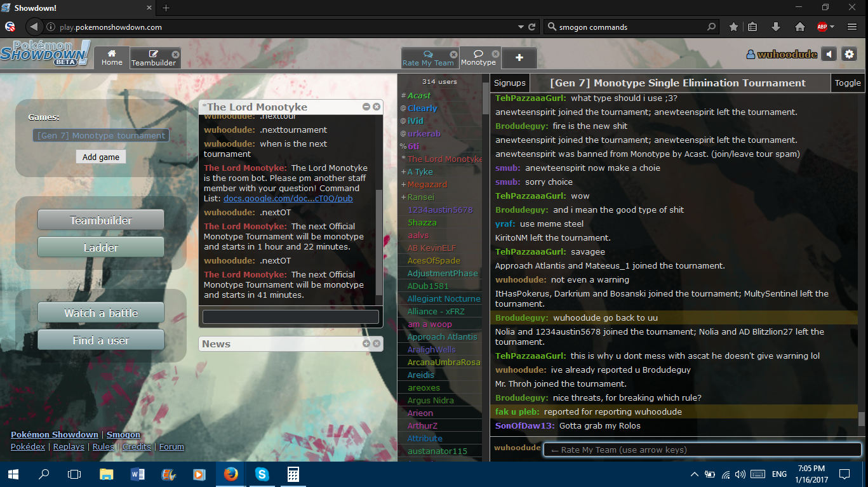Click the Add game button
The image size is (868, 487).
(101, 157)
